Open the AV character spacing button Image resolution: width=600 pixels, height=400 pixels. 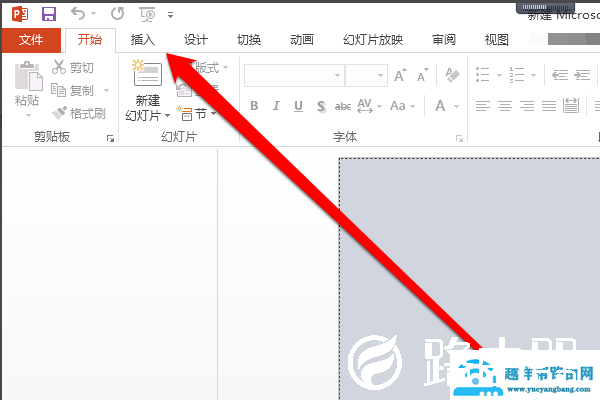tap(369, 106)
